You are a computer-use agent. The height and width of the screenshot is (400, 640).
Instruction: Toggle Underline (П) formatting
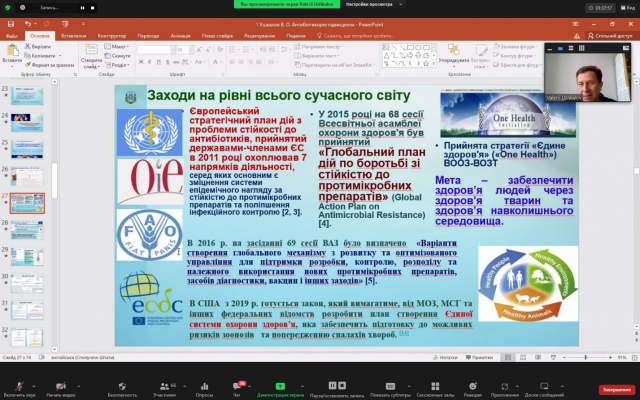point(158,62)
